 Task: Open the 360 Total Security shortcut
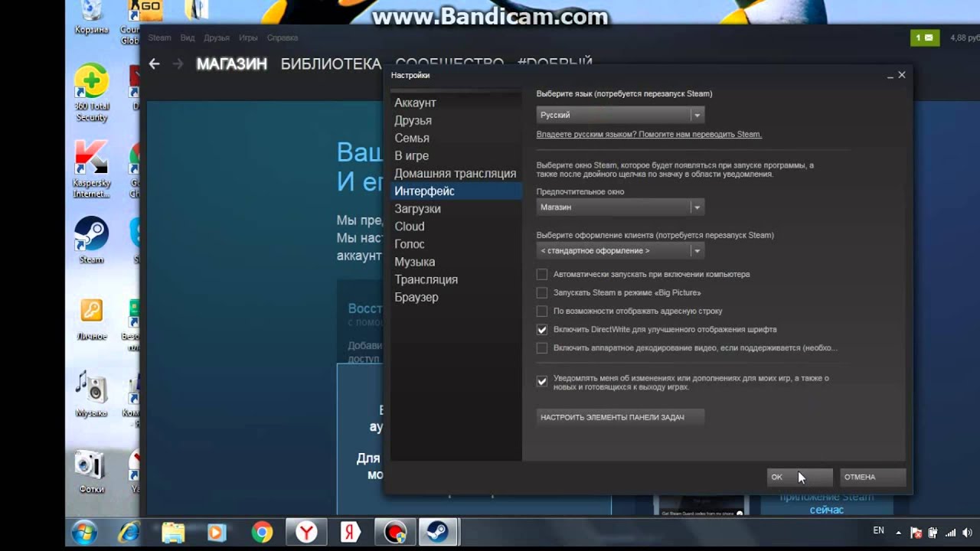[x=92, y=92]
